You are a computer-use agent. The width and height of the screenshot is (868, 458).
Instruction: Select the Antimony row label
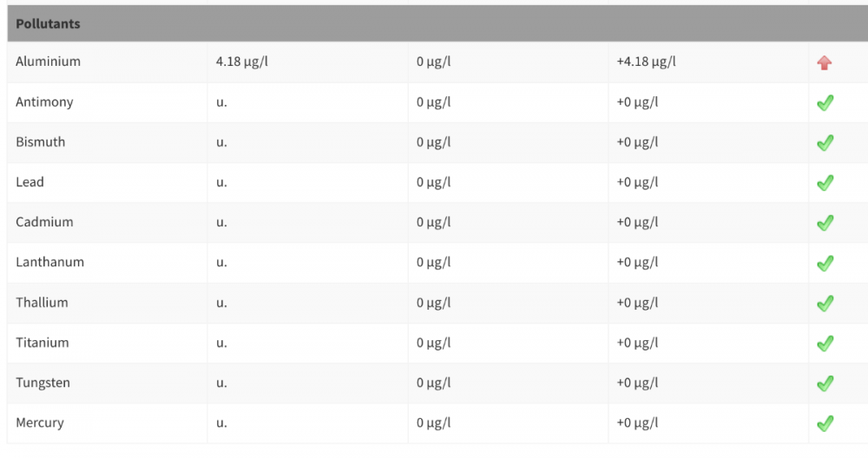(x=44, y=101)
